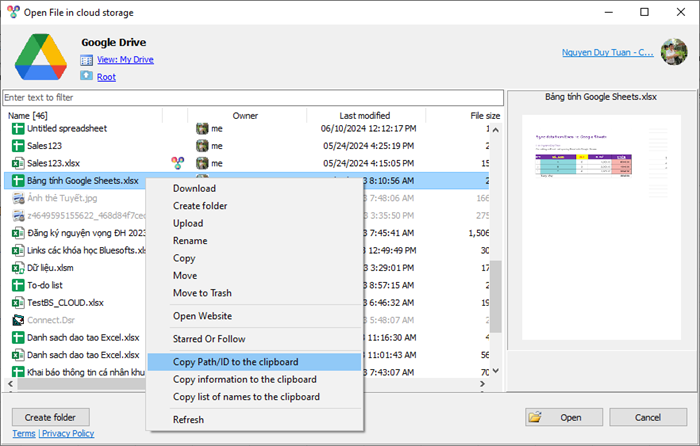Open the Privacy Policy link
This screenshot has width=700, height=446.
(68, 433)
